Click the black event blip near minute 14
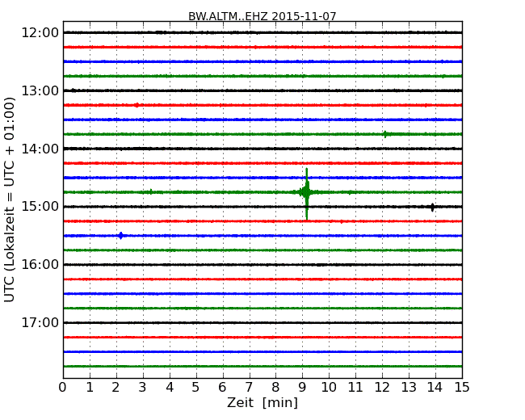525x420 pixels. [432, 208]
